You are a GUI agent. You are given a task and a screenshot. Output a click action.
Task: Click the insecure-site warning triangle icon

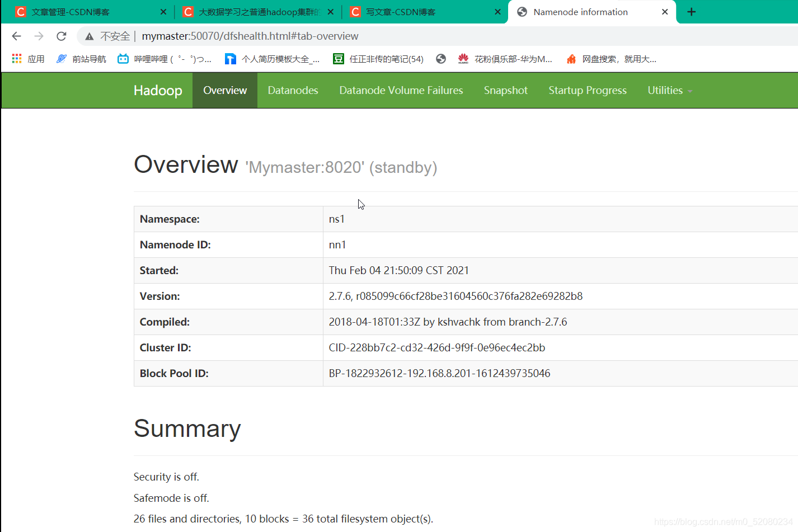pyautogui.click(x=89, y=36)
